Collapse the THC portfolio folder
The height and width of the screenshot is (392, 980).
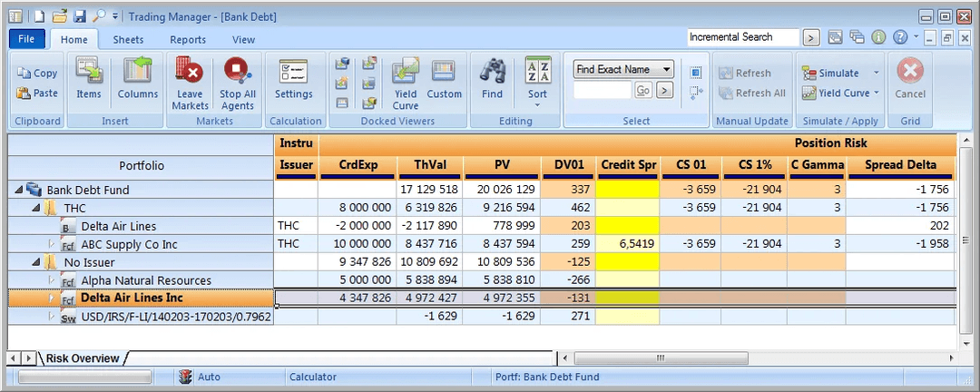pyautogui.click(x=36, y=209)
